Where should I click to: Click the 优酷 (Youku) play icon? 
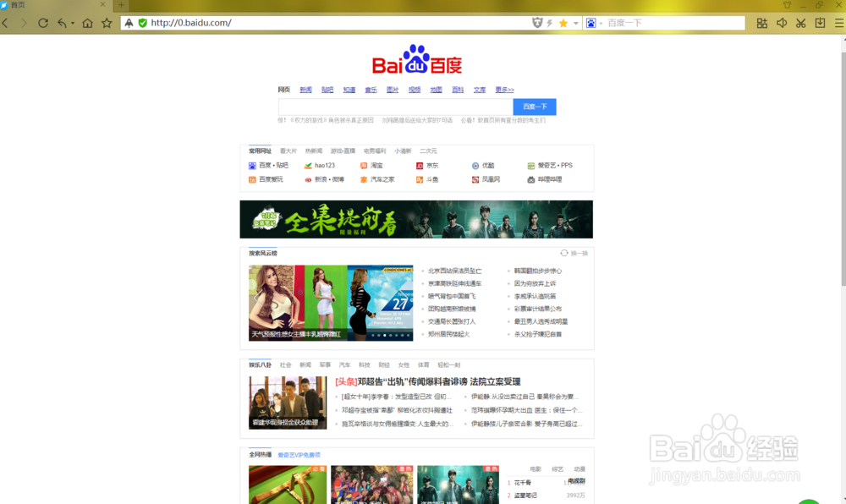(475, 165)
